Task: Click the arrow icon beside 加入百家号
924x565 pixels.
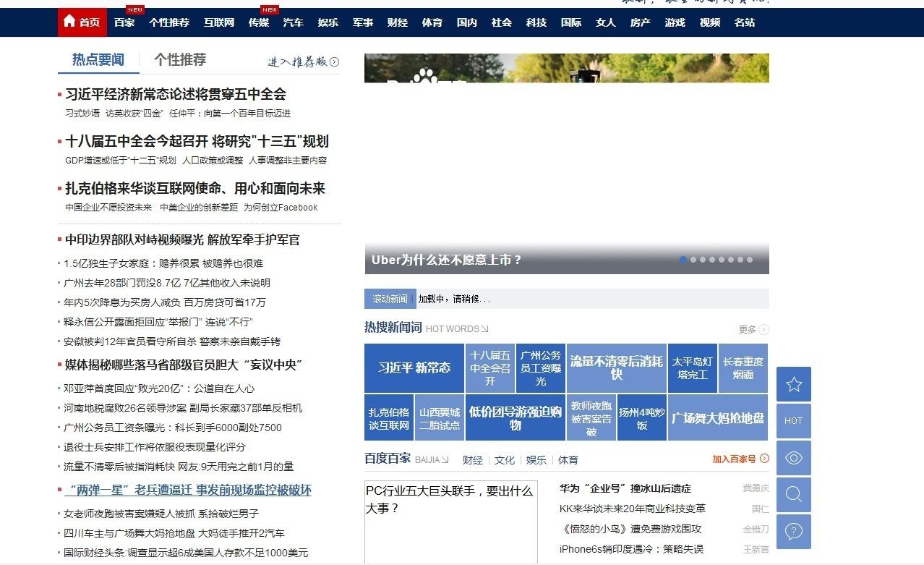Action: [x=764, y=459]
